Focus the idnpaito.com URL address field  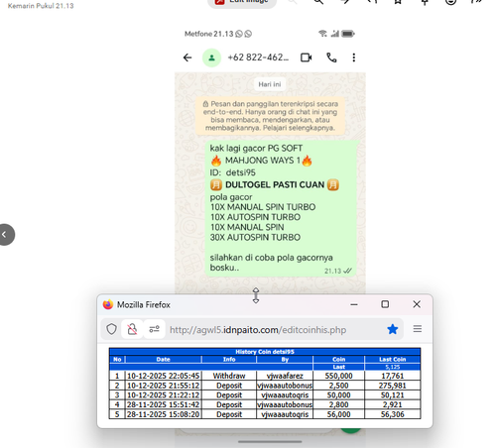(258, 330)
